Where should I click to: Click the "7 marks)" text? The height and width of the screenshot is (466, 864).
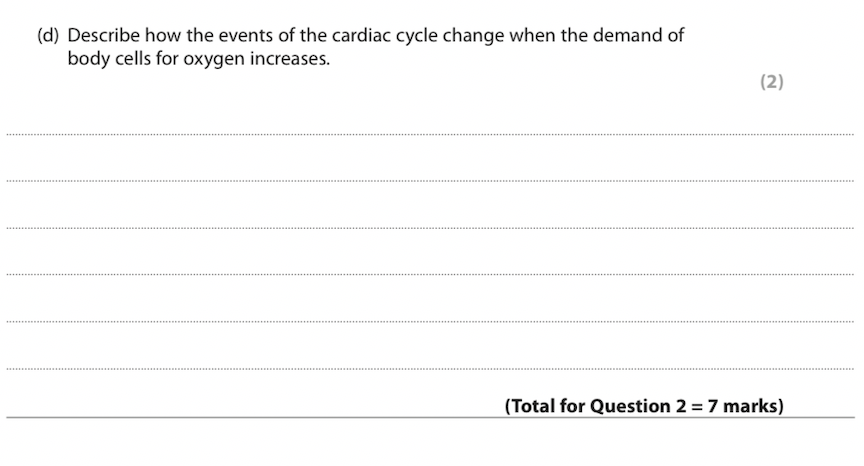click(x=746, y=406)
